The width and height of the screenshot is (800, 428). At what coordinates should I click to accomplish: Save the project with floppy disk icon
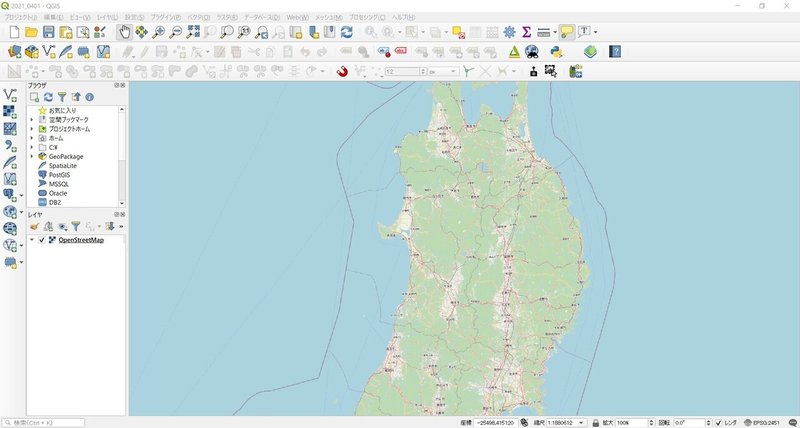pos(48,32)
